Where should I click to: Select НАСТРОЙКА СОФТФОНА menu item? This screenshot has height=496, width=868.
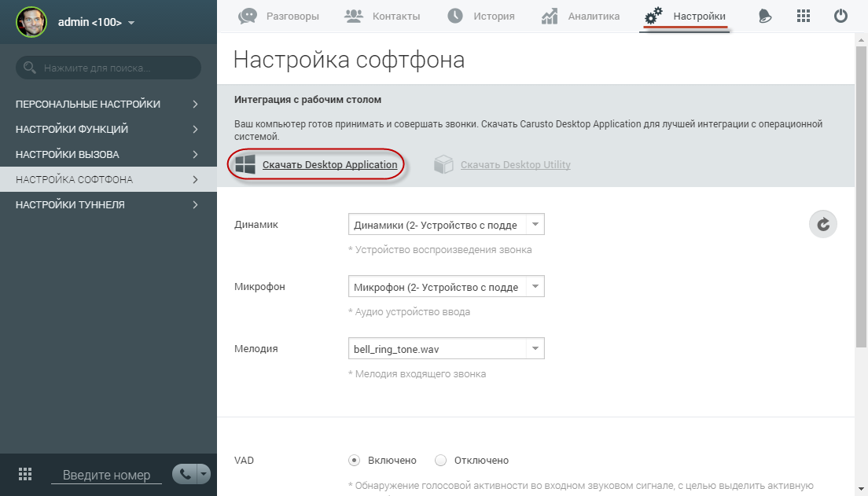(x=108, y=179)
